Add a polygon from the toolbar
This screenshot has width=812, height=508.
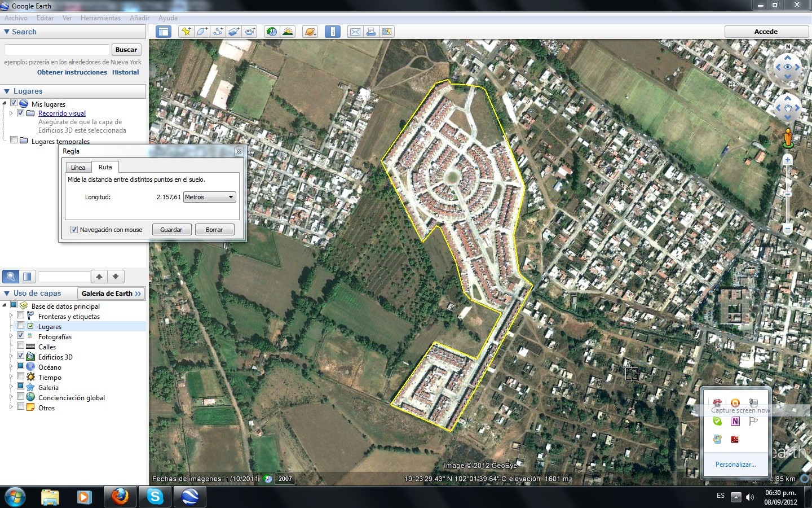[x=202, y=32]
